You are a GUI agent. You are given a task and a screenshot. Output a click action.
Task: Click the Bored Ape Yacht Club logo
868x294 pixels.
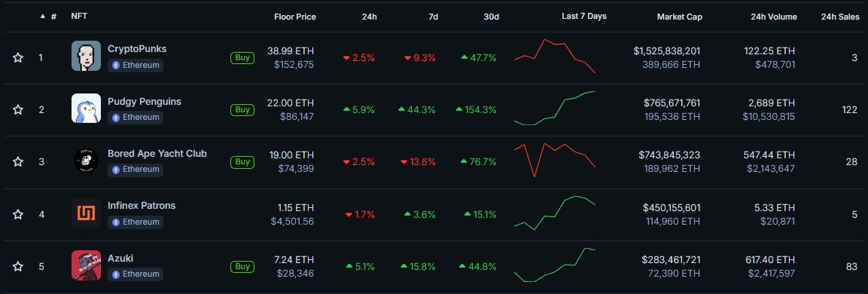(x=86, y=161)
